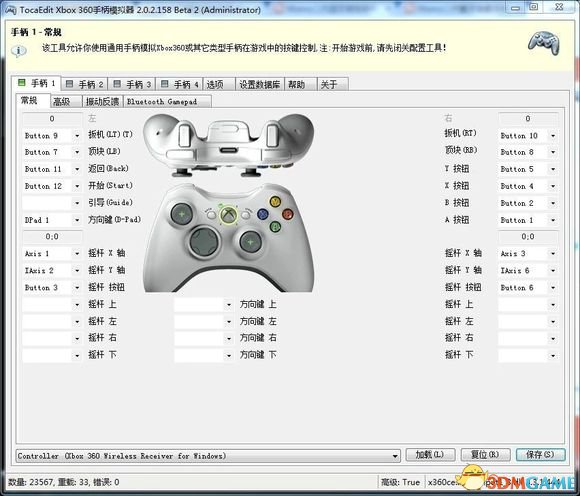
Task: Switch to the 振动反馈 sub-tab
Action: [x=102, y=101]
